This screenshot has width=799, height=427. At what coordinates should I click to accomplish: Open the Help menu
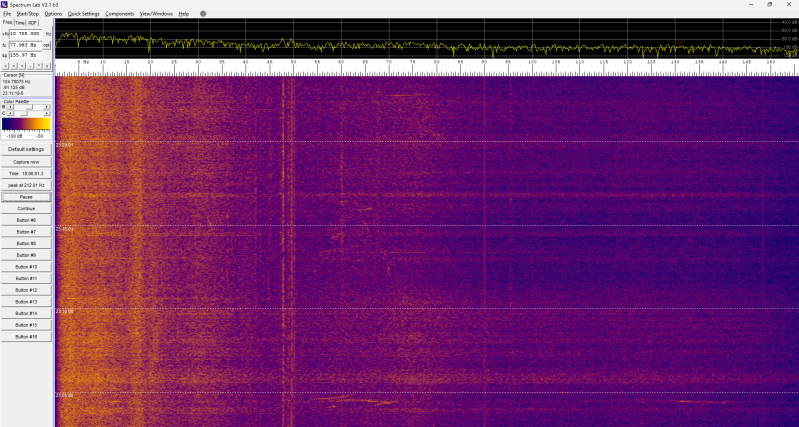coord(184,14)
